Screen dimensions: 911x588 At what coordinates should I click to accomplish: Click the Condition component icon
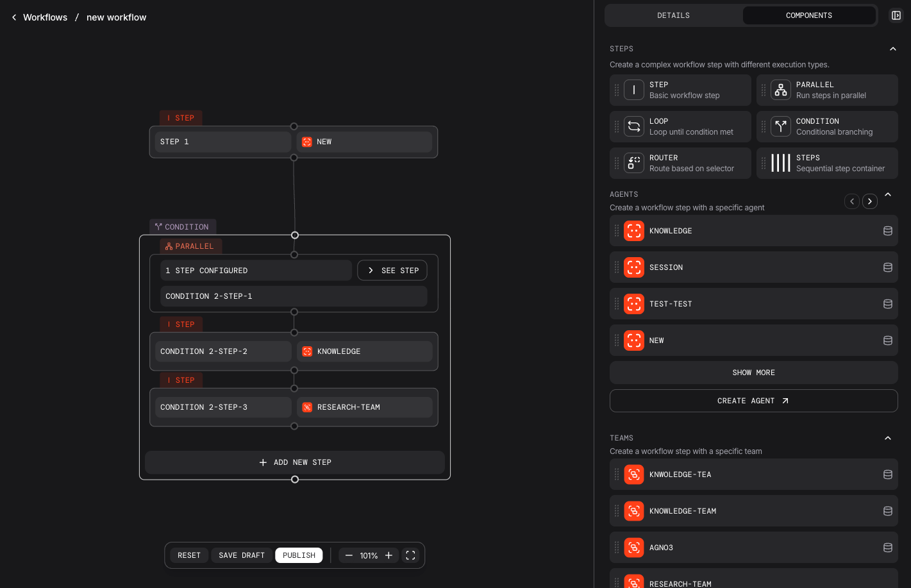coord(781,126)
